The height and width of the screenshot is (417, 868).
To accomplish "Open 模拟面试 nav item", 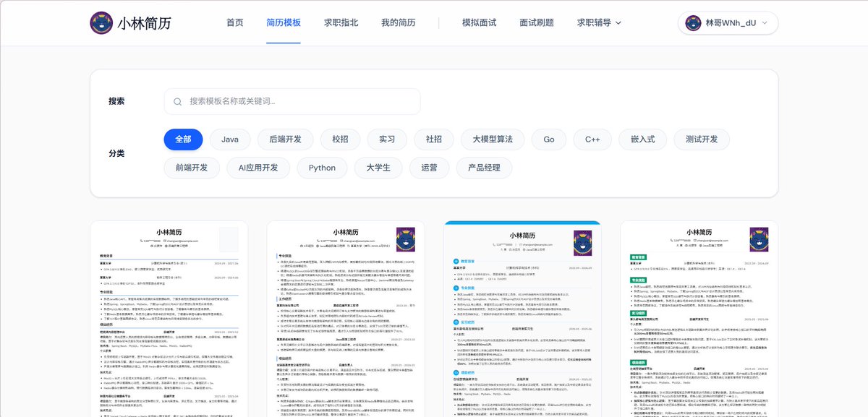I will point(480,23).
